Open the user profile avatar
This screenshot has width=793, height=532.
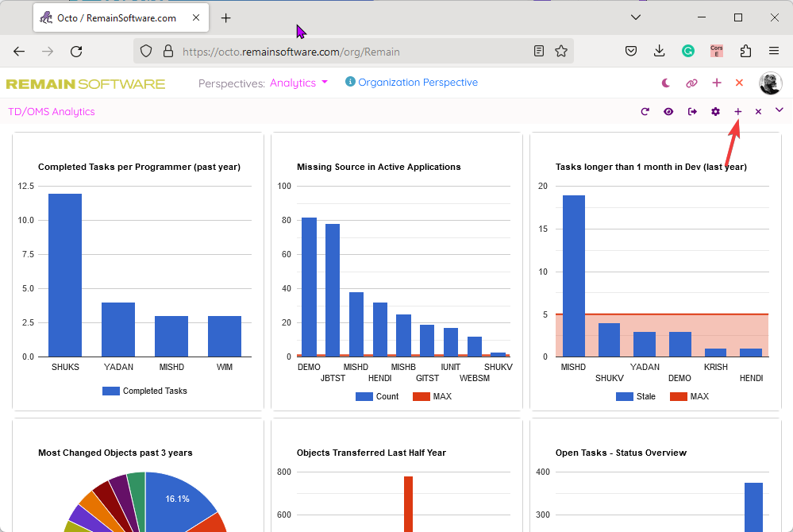[x=770, y=83]
